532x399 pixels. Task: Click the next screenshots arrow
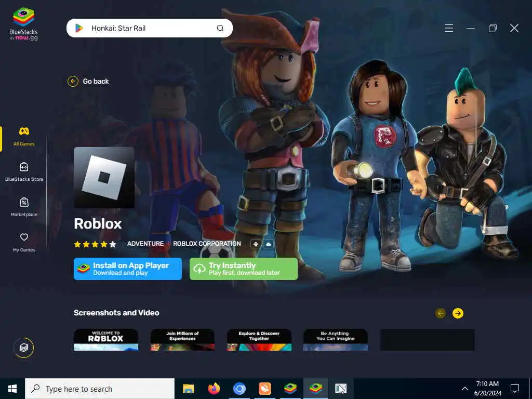click(458, 313)
